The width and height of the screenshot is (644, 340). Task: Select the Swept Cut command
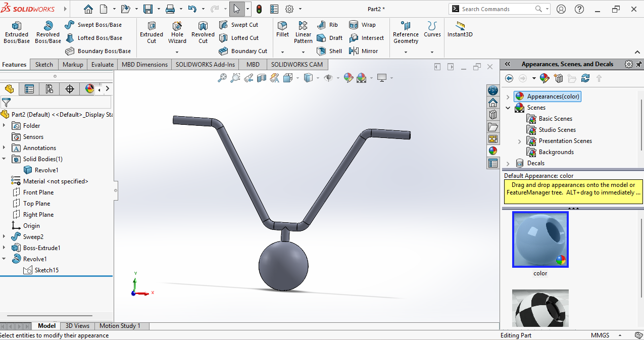point(238,25)
